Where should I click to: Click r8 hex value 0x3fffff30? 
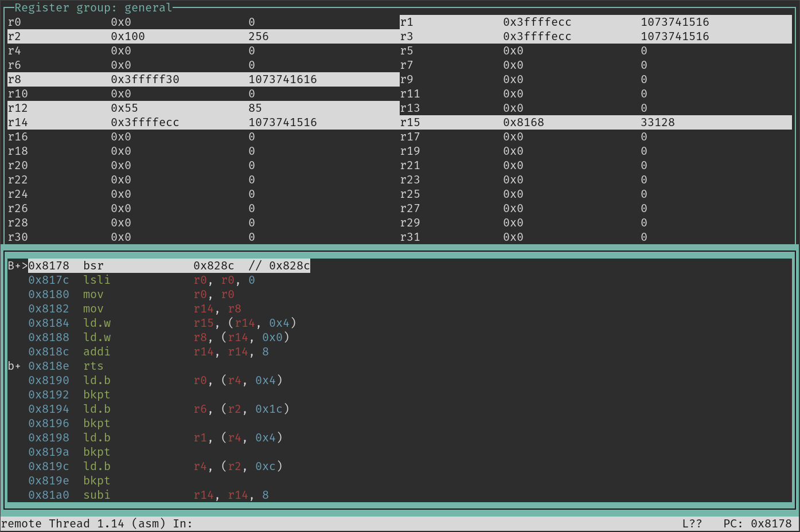[x=145, y=79]
